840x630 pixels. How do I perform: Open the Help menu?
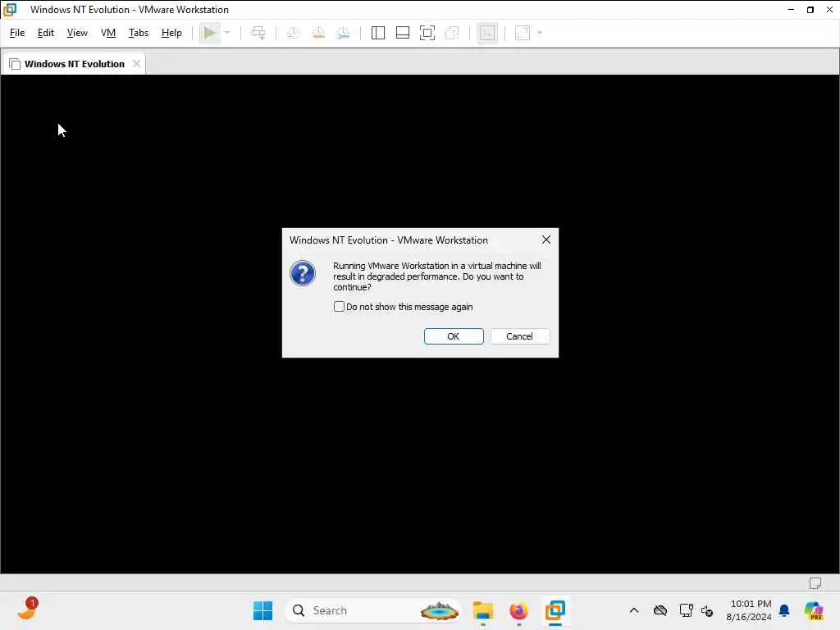click(171, 33)
